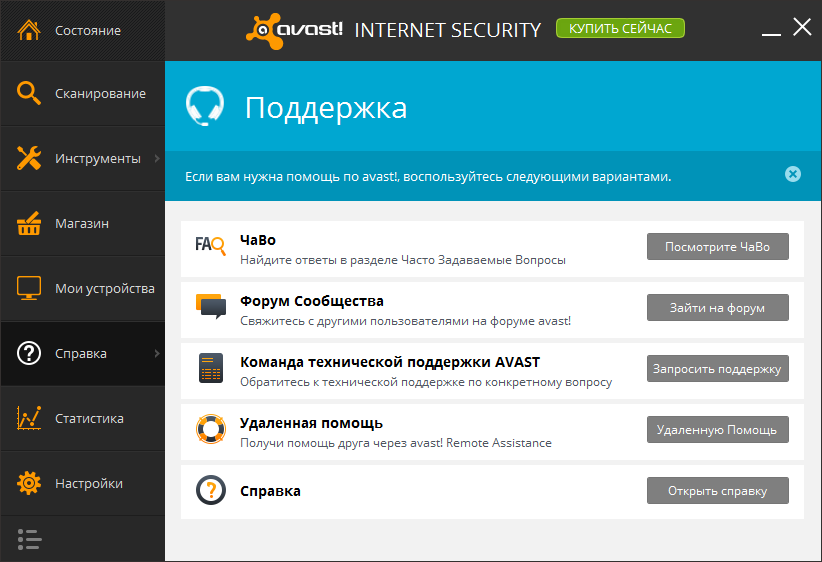Open the Справка sidebar menu item
Viewport: 822px width, 562px height.
pyautogui.click(x=80, y=353)
